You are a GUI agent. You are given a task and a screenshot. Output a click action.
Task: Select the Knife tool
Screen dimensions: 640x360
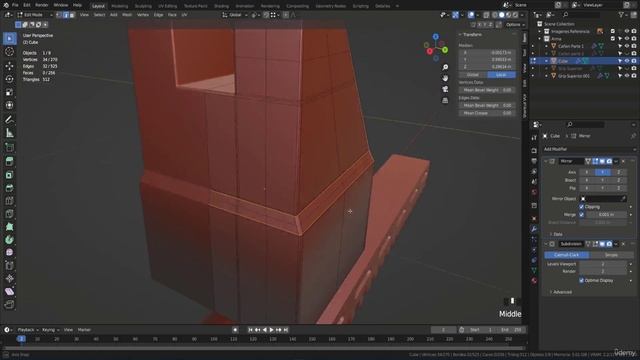(x=9, y=214)
